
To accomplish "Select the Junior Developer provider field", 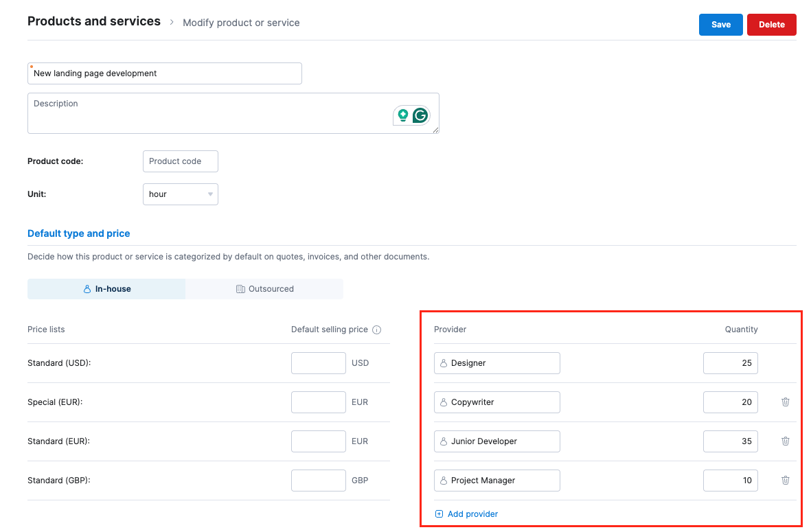I will [496, 441].
